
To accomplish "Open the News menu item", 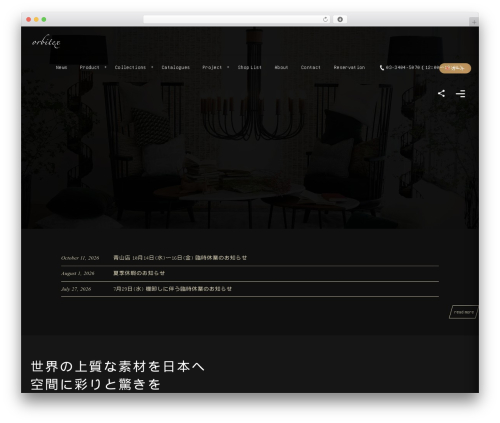I will pos(61,67).
